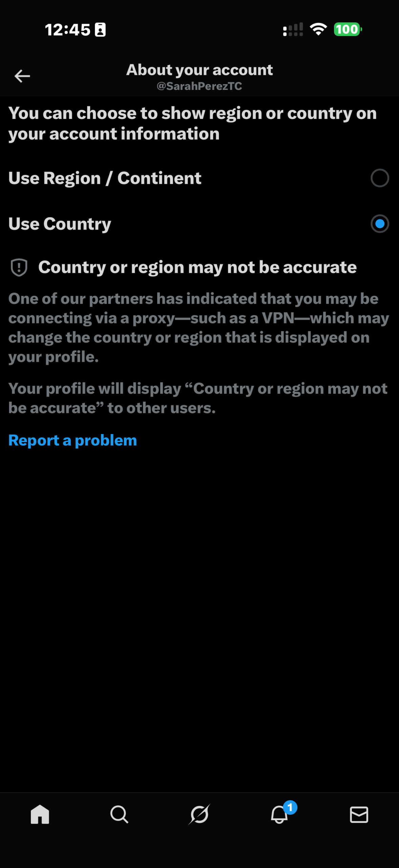Tap the Wi-Fi status icon
The height and width of the screenshot is (868, 399).
pos(318,29)
